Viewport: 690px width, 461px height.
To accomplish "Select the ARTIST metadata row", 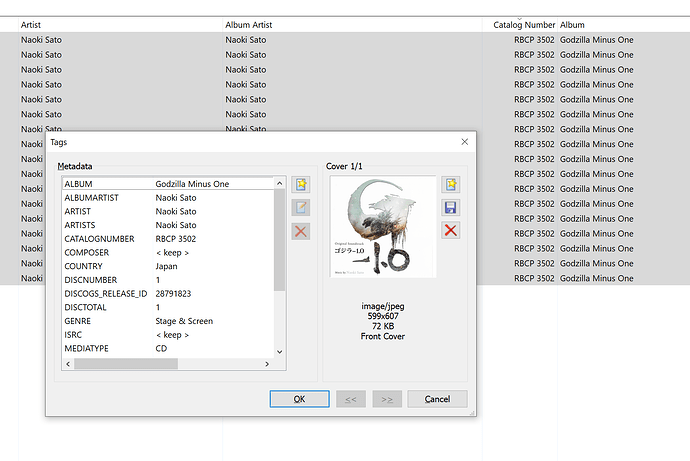I will tap(169, 211).
